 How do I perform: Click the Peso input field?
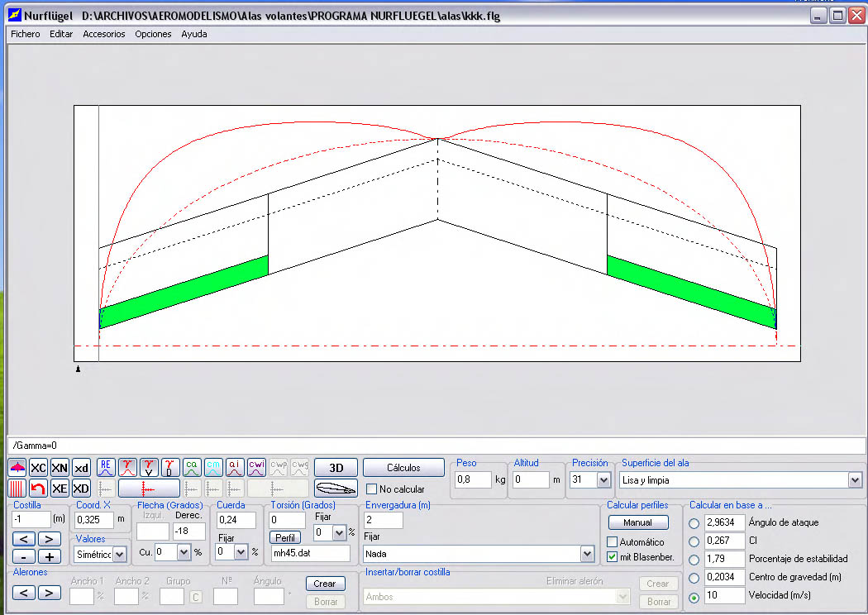coord(474,479)
